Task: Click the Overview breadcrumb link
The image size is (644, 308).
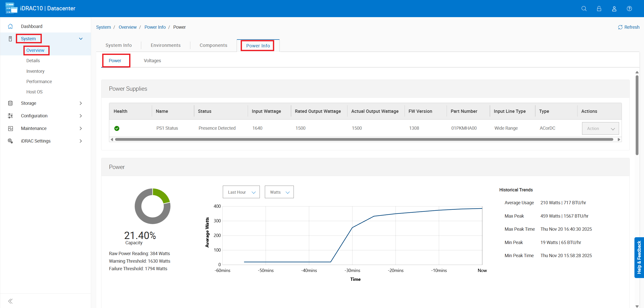Action: 127,27
